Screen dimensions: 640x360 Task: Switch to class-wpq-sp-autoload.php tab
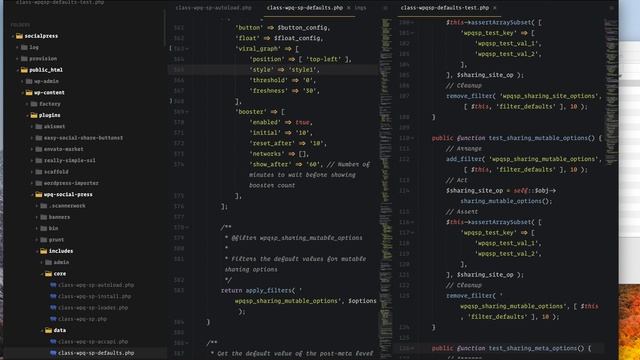(x=213, y=8)
